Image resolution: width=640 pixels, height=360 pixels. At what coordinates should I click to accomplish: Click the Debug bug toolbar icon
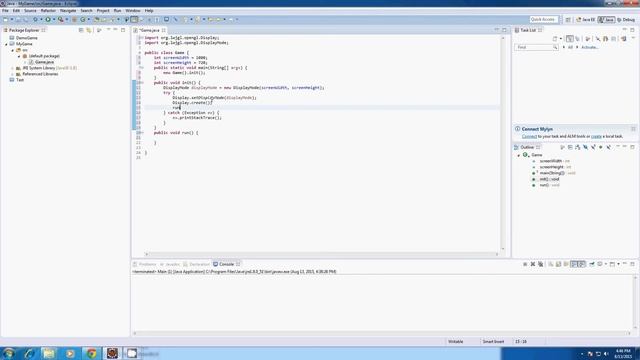pyautogui.click(x=35, y=19)
